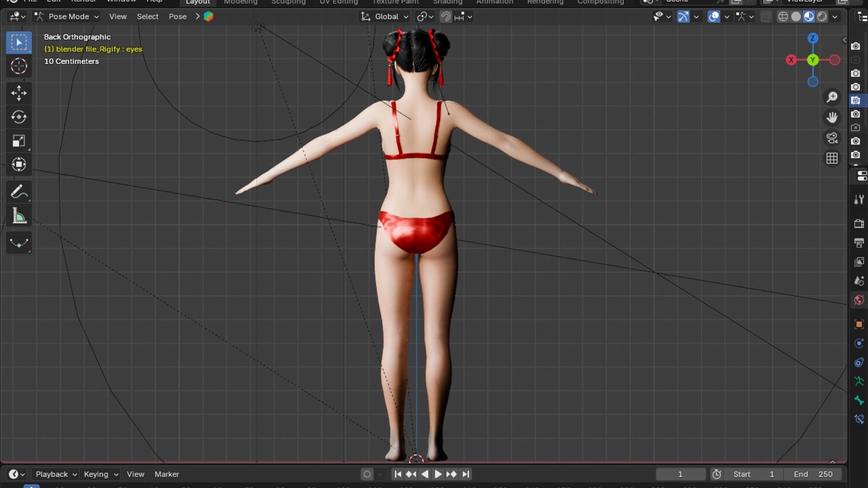Viewport: 868px width, 488px height.
Task: Open the snapping options dropdown
Action: (464, 17)
